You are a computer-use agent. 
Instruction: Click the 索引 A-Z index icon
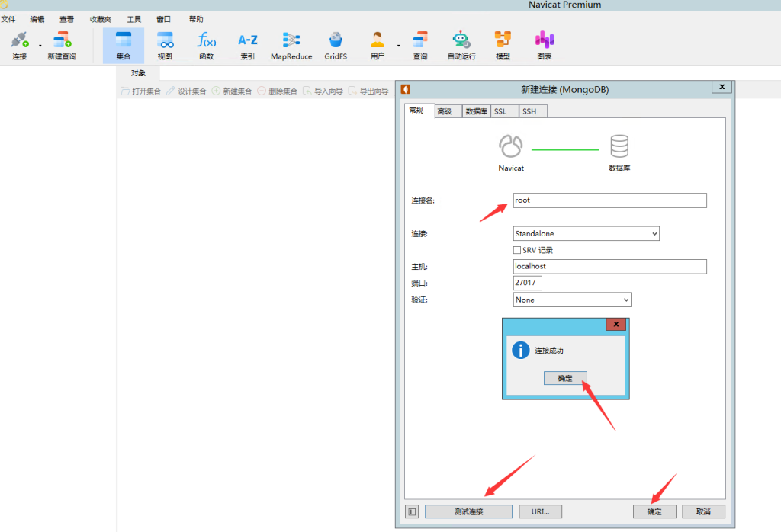pos(248,45)
